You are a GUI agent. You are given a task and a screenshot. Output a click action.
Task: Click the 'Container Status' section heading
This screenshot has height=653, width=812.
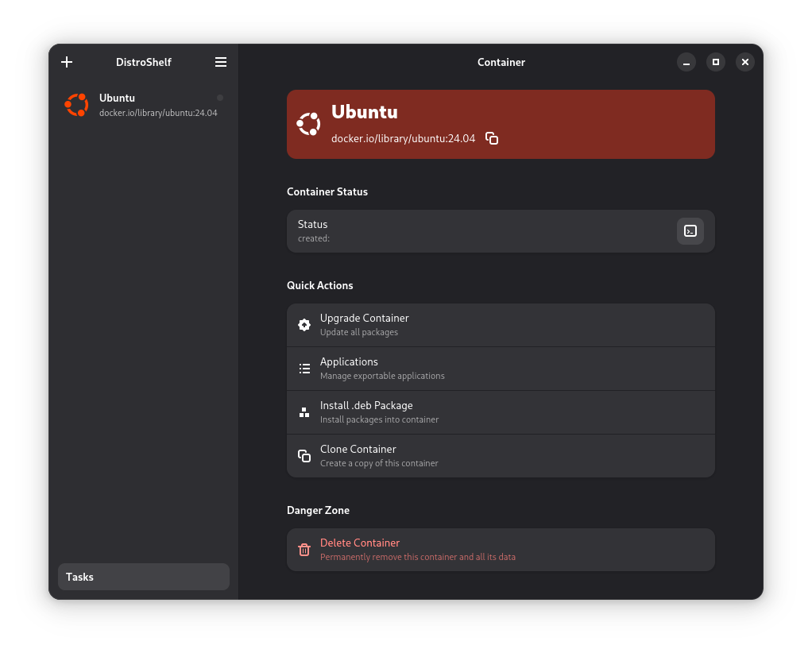click(x=327, y=191)
